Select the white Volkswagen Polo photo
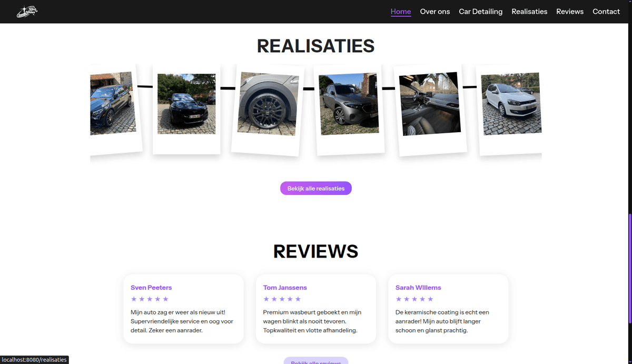Image resolution: width=632 pixels, height=364 pixels. (511, 104)
